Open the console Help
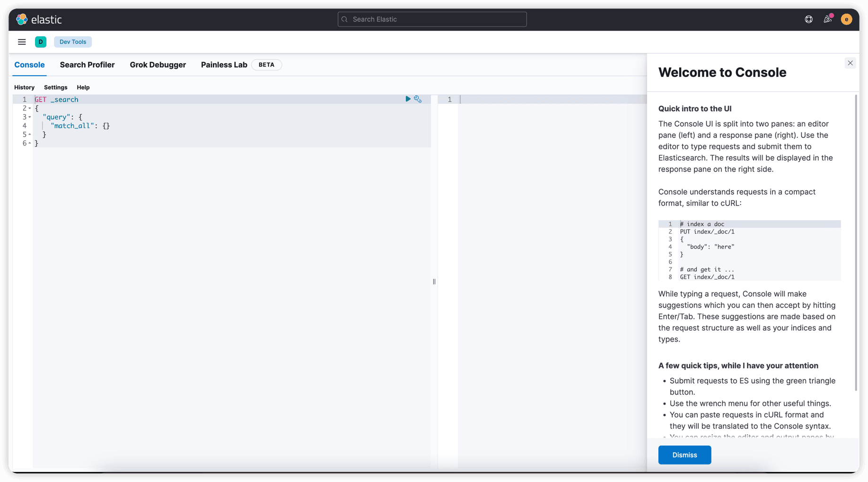 tap(83, 87)
